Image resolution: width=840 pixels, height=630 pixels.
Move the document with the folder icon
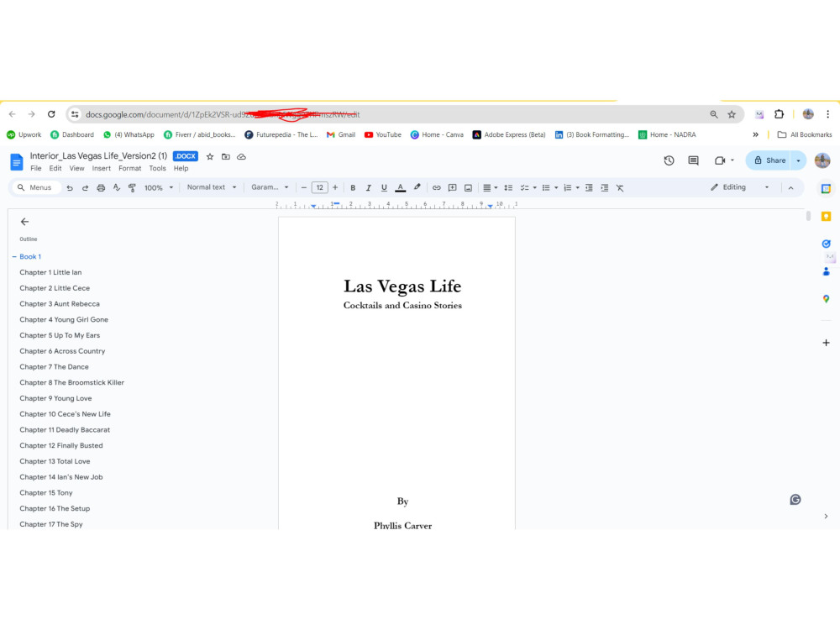[x=225, y=156]
